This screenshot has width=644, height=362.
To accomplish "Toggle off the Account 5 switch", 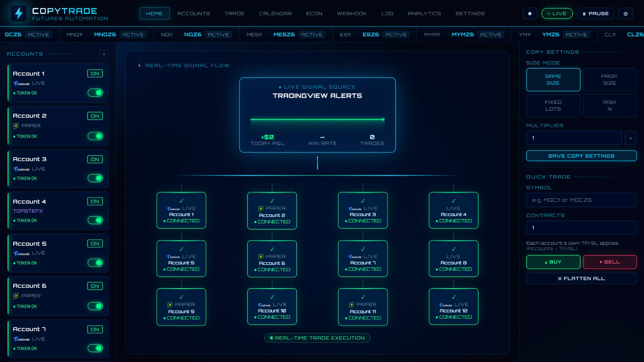I will pos(95,262).
